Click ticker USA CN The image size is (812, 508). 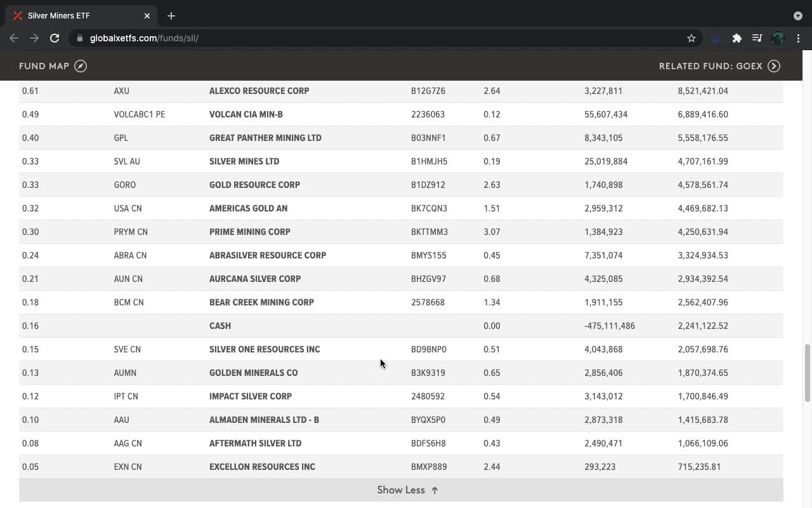[x=128, y=208]
